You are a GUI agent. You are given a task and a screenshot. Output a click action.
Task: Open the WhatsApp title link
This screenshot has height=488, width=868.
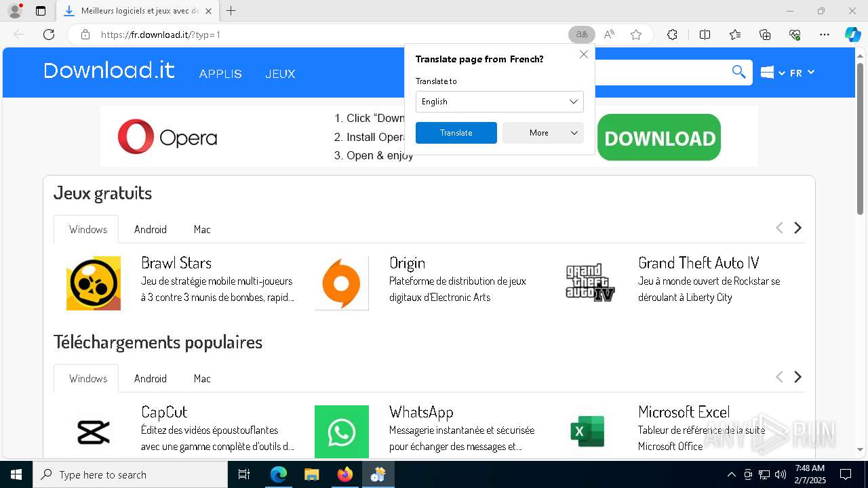[x=421, y=412]
